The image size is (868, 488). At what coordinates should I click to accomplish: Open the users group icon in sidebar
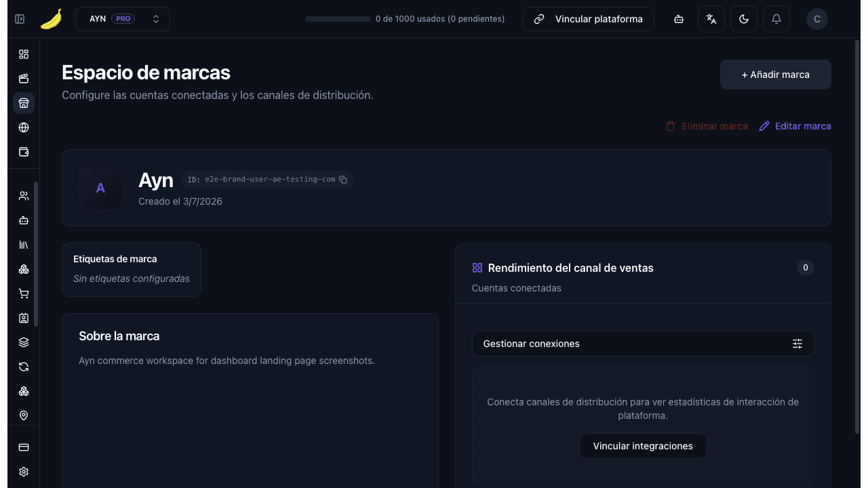(x=24, y=196)
